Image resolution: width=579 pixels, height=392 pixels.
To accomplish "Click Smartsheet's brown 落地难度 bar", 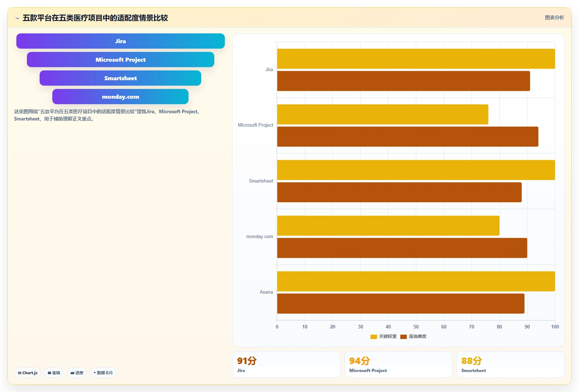I will (x=399, y=192).
